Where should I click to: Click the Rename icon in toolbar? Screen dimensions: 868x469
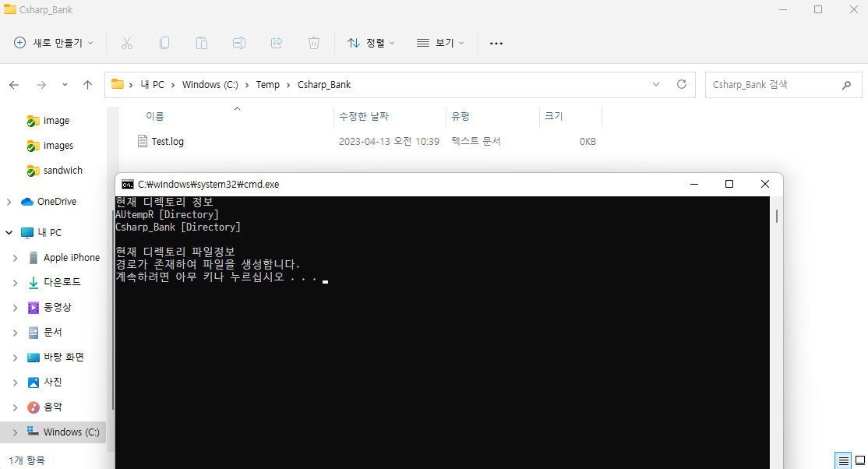(x=239, y=43)
